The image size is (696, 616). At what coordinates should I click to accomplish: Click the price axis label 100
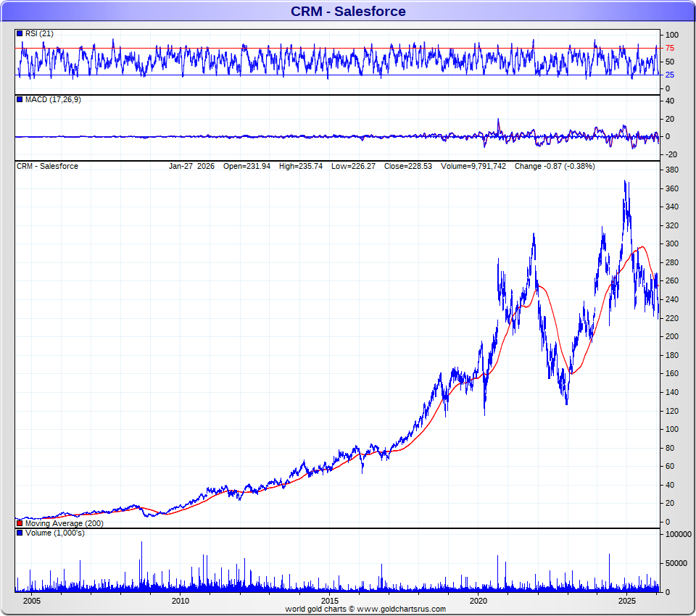[671, 429]
